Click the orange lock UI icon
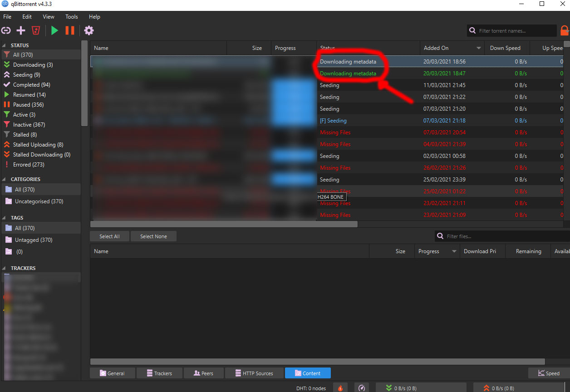 565,31
